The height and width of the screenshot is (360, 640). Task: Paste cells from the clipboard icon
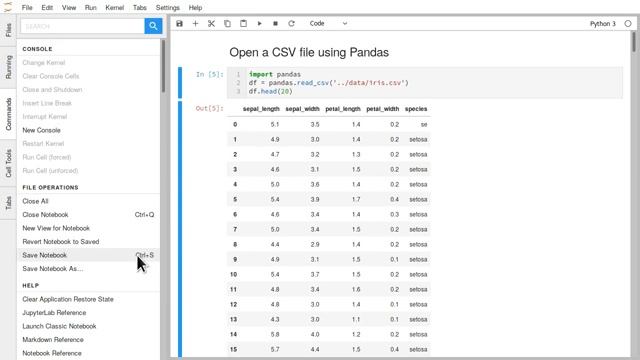coord(243,24)
